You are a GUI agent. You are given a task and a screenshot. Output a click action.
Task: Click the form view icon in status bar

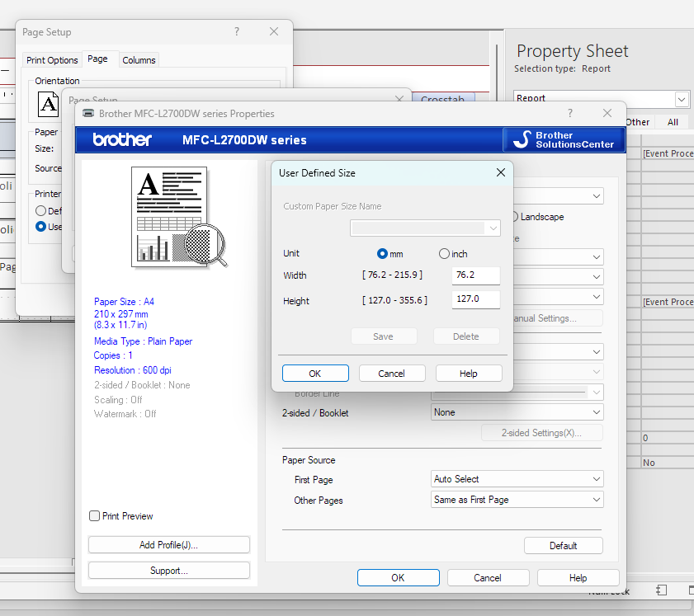click(x=661, y=590)
